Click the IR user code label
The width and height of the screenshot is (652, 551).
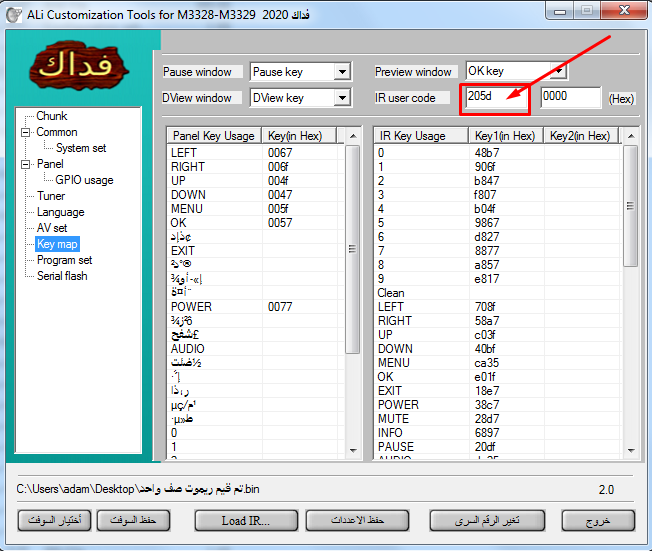point(405,98)
